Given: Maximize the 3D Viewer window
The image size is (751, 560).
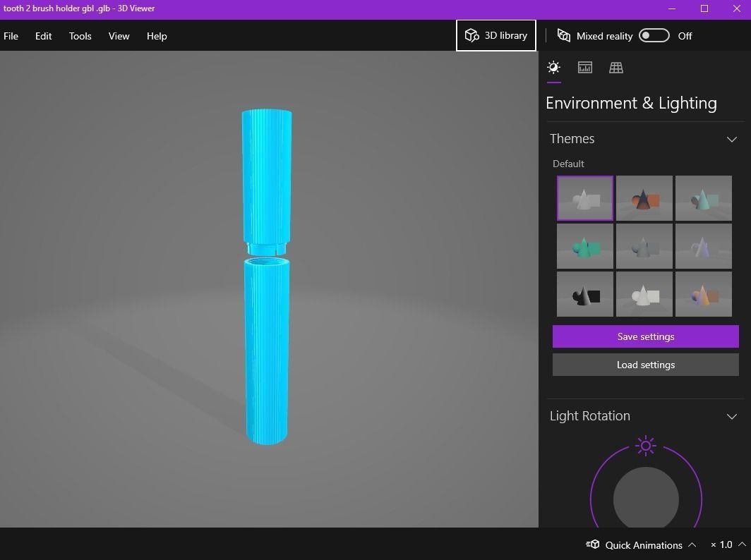Looking at the screenshot, I should click(x=704, y=8).
